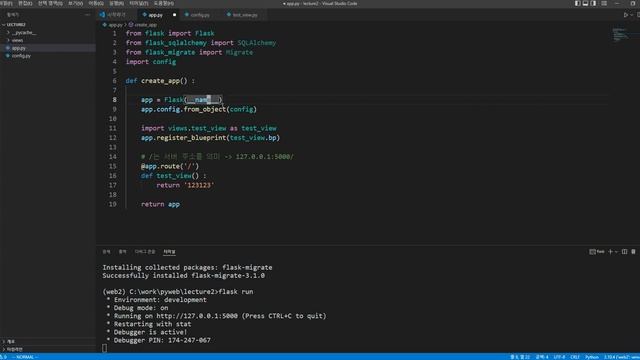Open run options dropdown arrow beside play

coord(632,15)
